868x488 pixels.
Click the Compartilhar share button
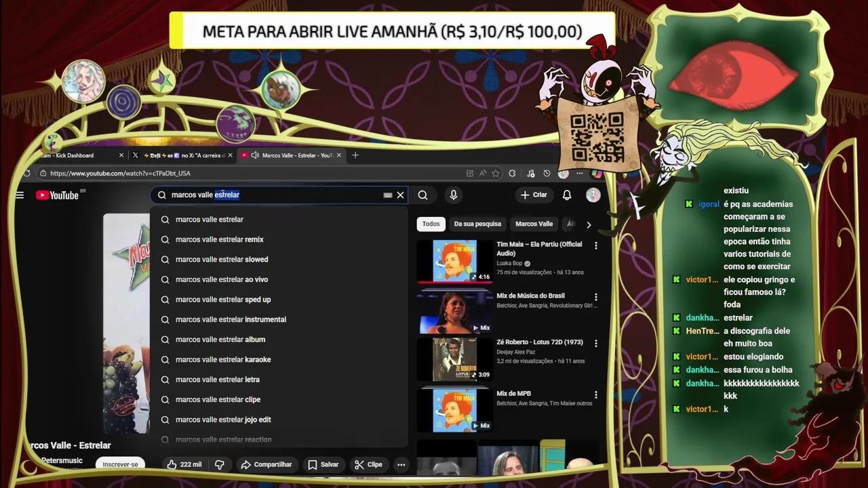pyautogui.click(x=266, y=464)
